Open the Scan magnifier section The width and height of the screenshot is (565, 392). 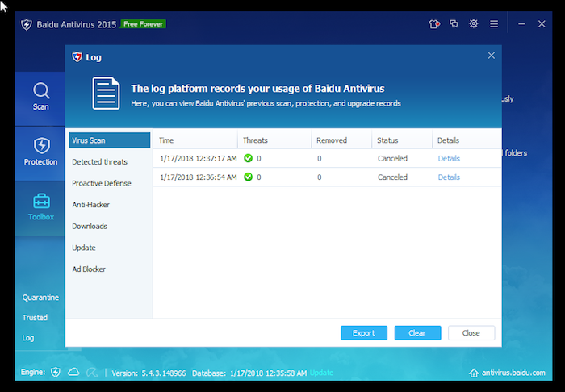point(40,97)
